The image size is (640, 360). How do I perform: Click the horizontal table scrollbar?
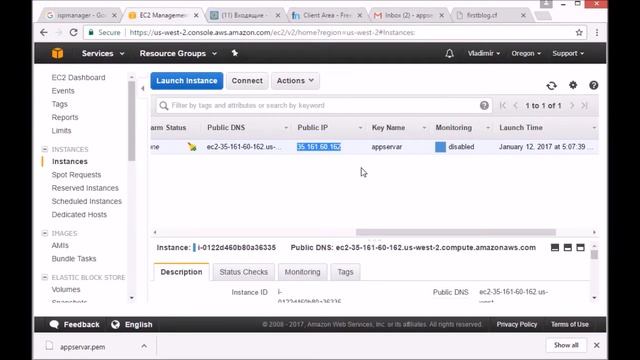click(x=456, y=232)
